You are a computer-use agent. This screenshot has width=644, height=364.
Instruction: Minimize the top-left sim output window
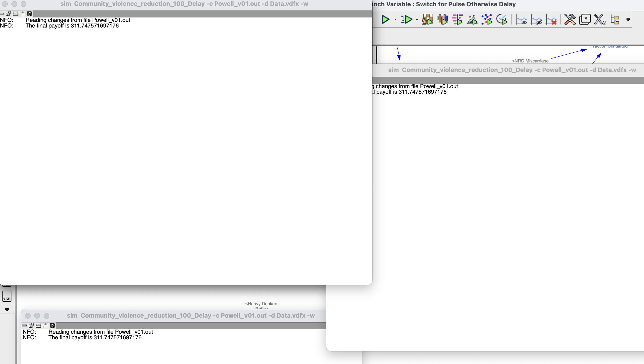pyautogui.click(x=14, y=4)
